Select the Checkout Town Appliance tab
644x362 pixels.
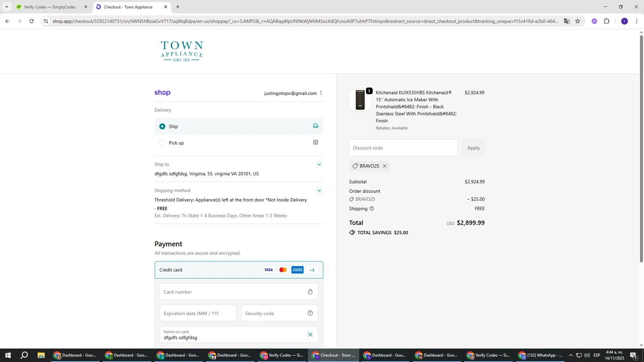tap(128, 7)
